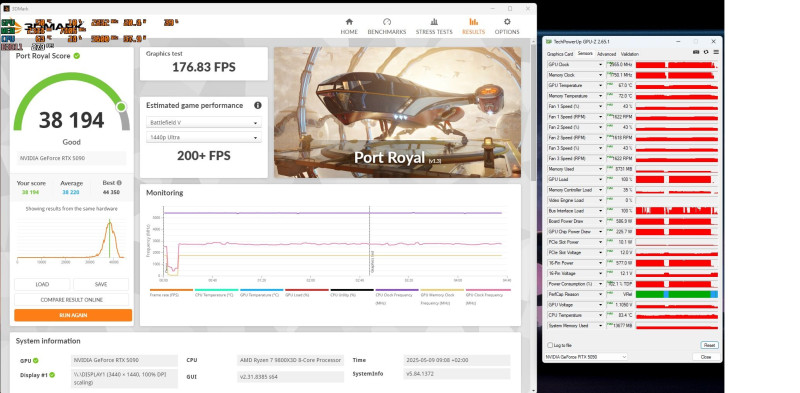Click the Average score 38 220
The height and width of the screenshot is (393, 800).
tap(71, 192)
